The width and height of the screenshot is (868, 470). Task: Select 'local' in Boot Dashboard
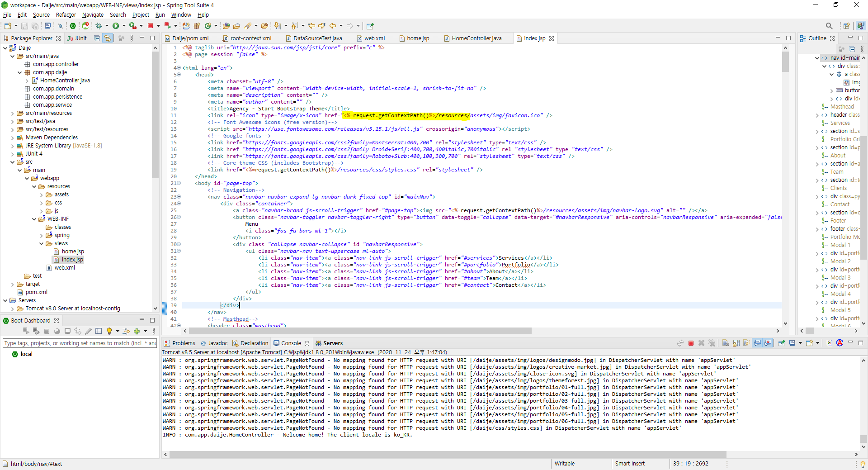(27, 354)
